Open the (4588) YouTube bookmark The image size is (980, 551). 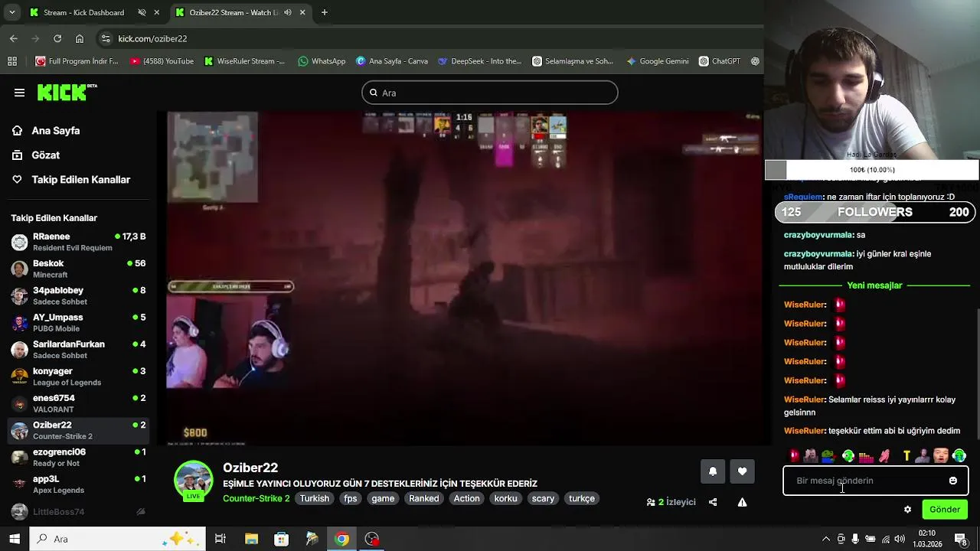click(162, 61)
